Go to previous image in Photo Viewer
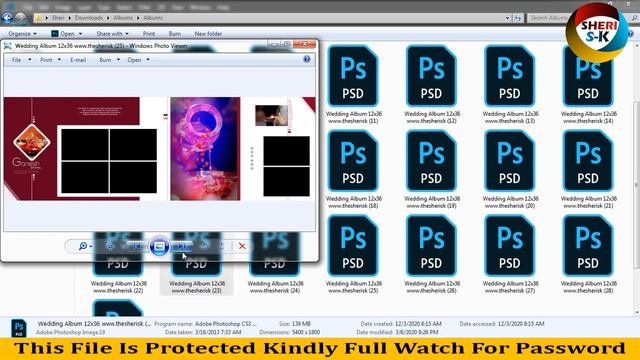Image resolution: width=640 pixels, height=360 pixels. [137, 246]
